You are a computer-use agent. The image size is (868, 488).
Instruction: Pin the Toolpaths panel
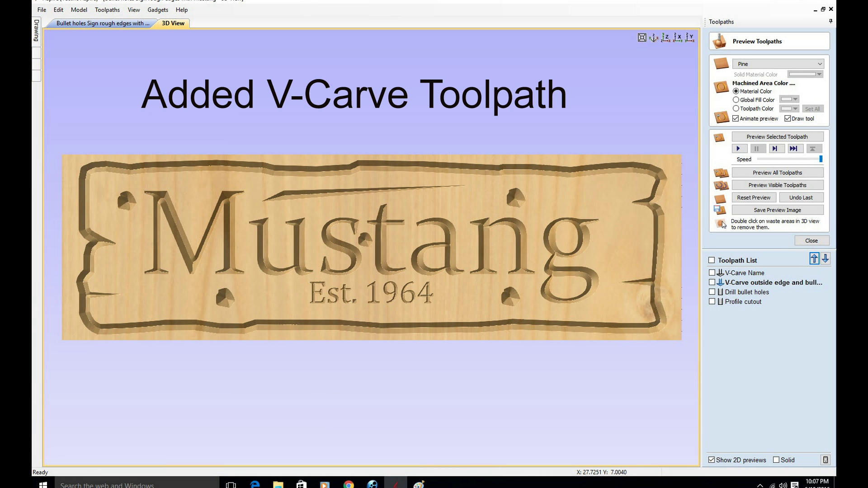(830, 21)
